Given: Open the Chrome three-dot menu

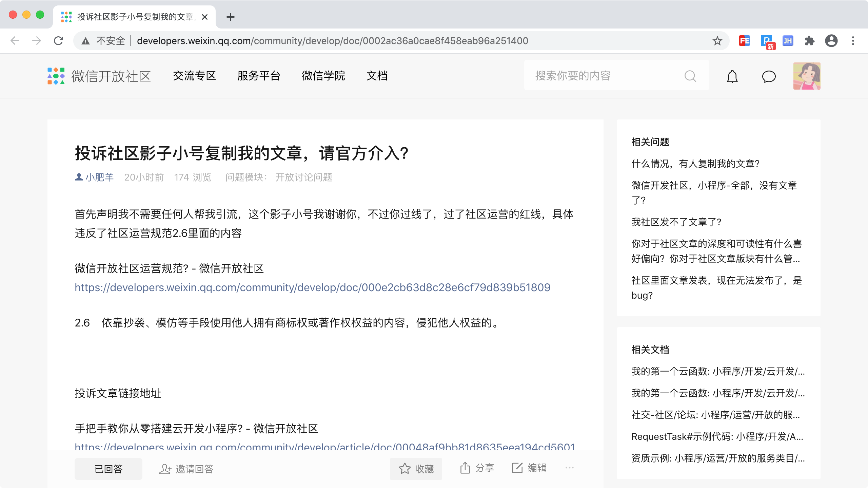Looking at the screenshot, I should point(853,41).
